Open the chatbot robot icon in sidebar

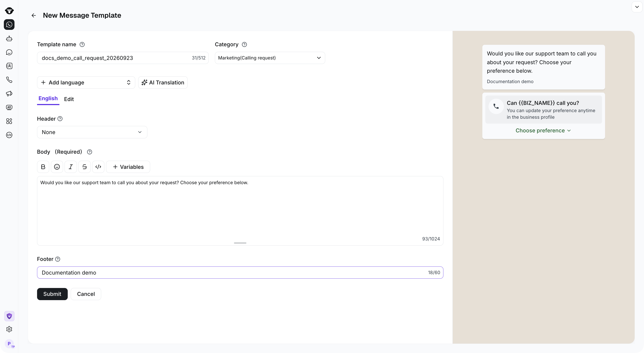9,39
